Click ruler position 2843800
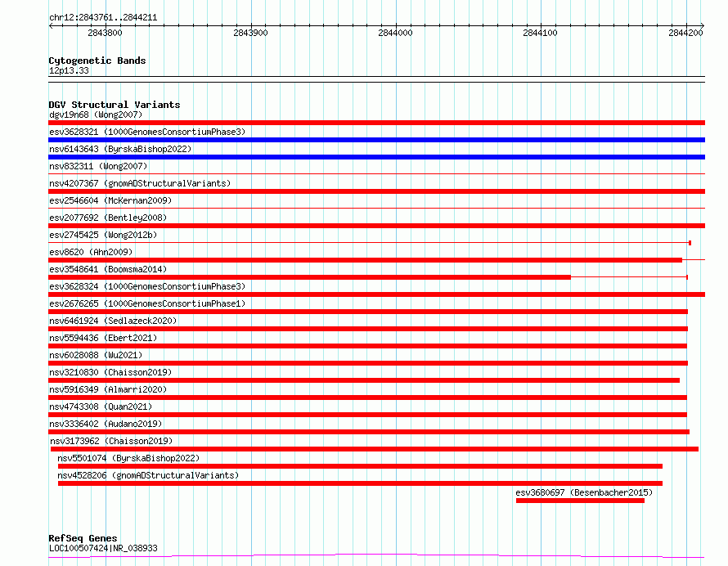This screenshot has width=728, height=566. (105, 33)
